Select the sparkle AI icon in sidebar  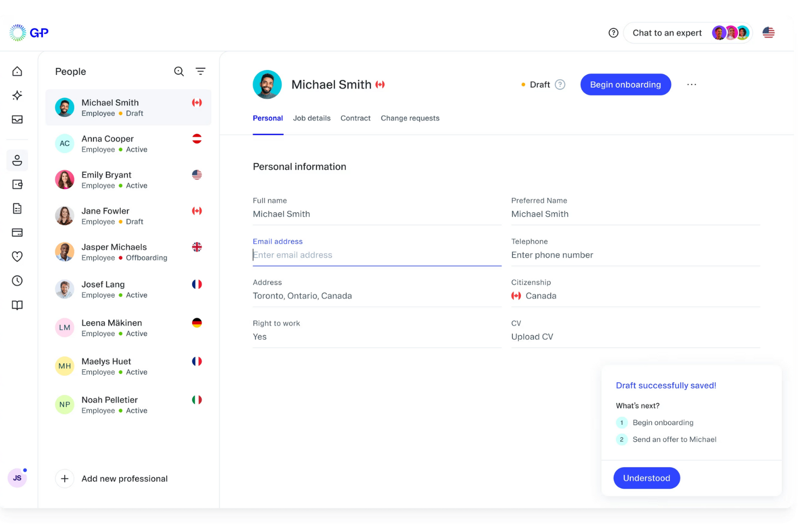(17, 95)
